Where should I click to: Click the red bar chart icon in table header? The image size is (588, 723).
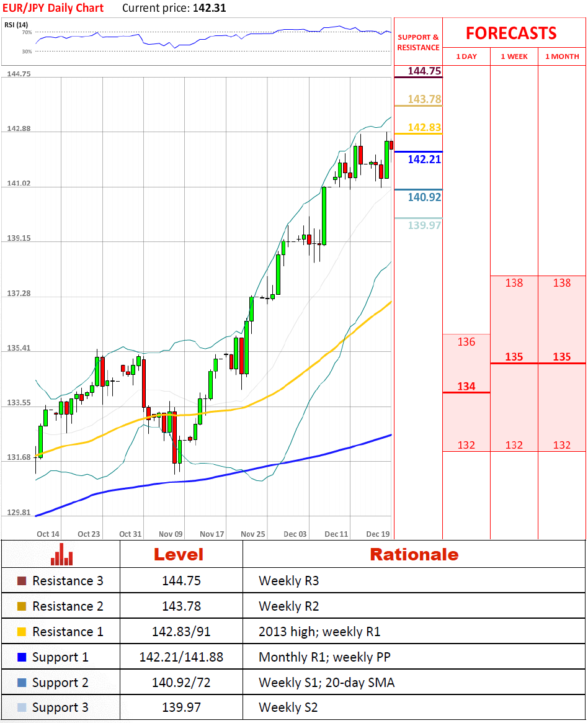(62, 554)
